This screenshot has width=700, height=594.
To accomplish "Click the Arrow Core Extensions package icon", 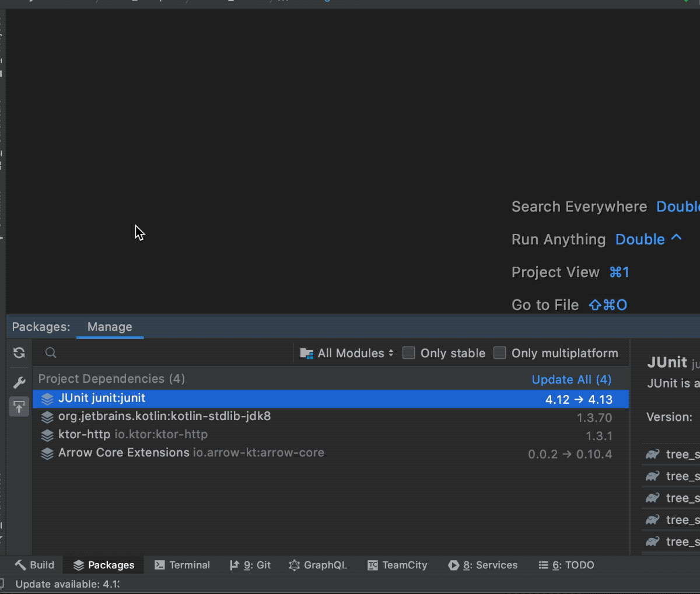I will coord(47,453).
